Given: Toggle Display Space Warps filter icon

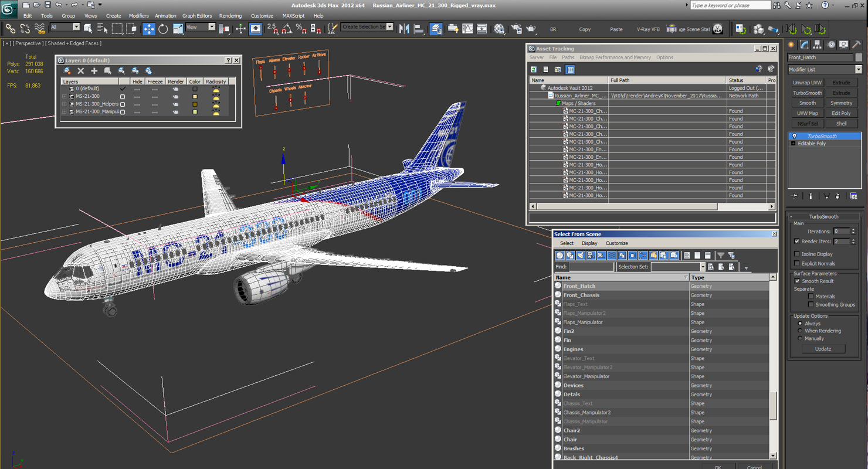Looking at the screenshot, I should pos(612,256).
